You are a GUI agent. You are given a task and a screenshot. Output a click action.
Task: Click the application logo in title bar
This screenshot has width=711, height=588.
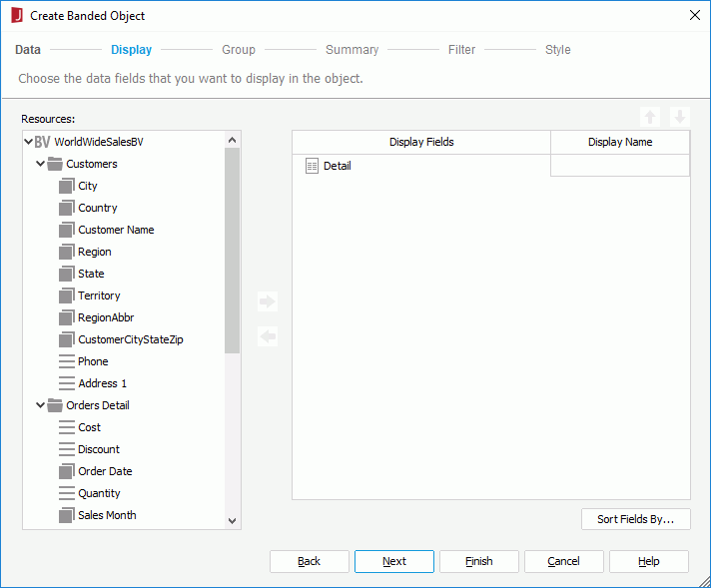coord(17,15)
